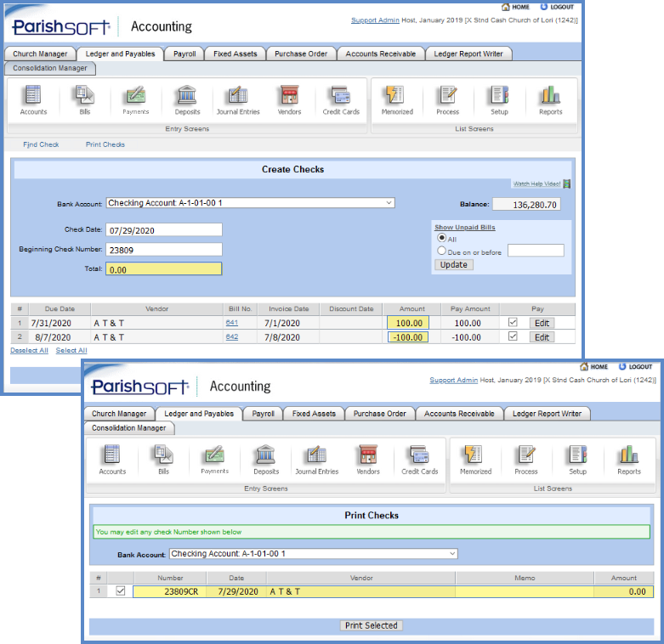Click Amount field showing -100.00 for bill 642
Image resolution: width=664 pixels, height=644 pixels.
pyautogui.click(x=408, y=337)
